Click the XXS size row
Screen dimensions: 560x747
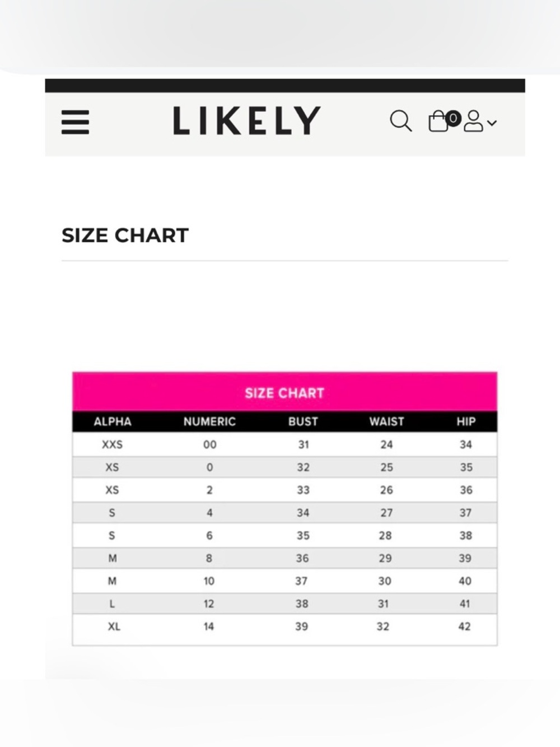click(284, 444)
